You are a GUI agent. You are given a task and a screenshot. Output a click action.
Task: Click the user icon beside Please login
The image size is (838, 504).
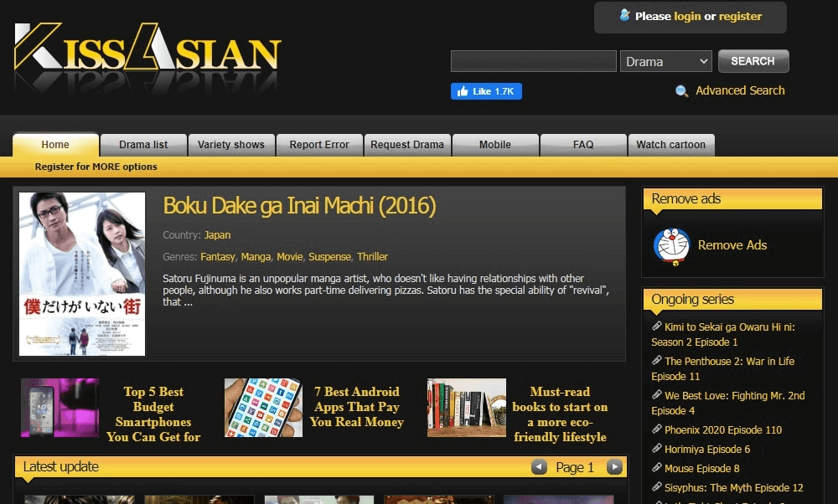tap(624, 15)
